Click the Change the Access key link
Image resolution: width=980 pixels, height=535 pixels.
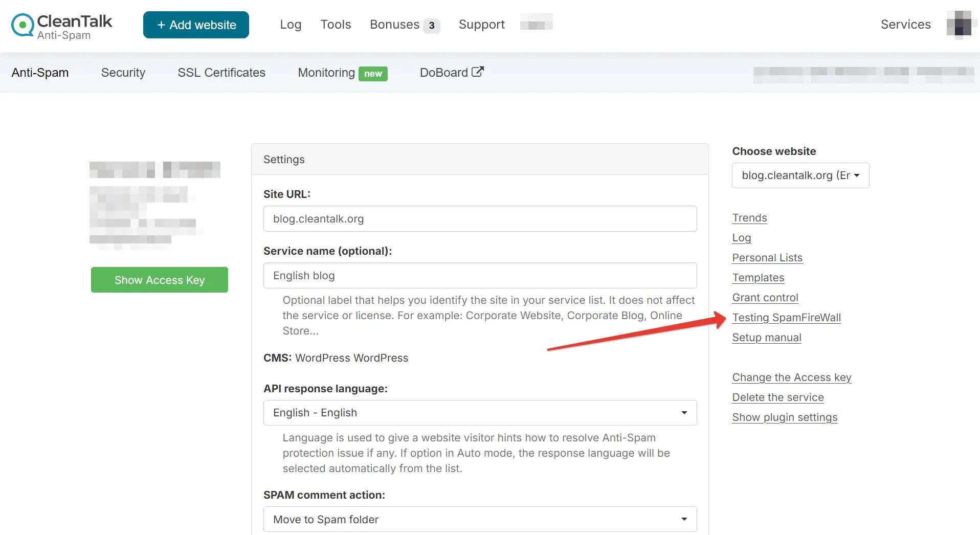coord(791,377)
